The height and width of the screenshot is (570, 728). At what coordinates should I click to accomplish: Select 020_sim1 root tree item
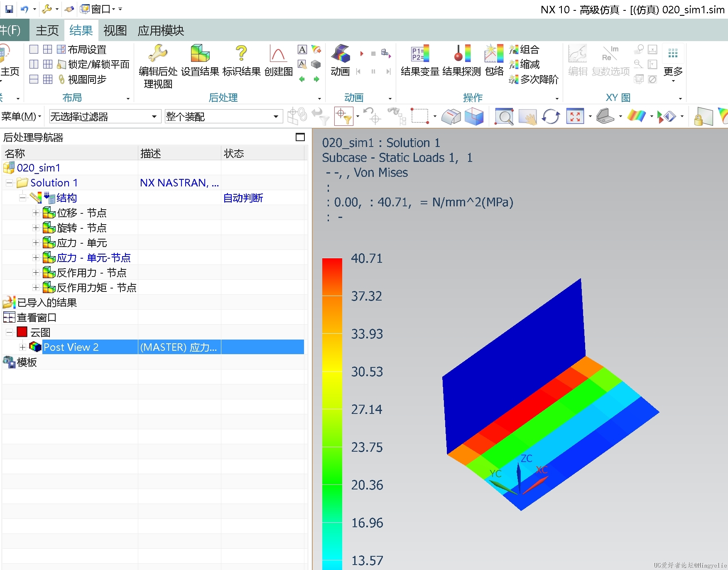[39, 168]
